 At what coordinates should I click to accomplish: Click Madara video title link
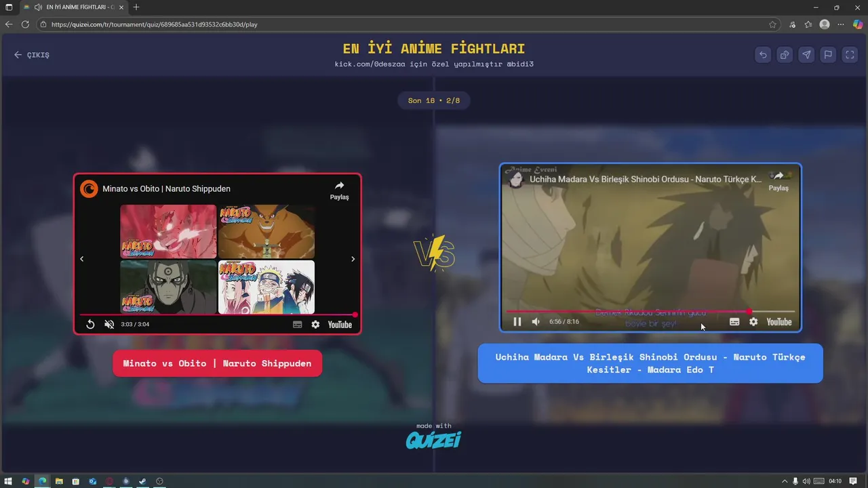(x=645, y=180)
